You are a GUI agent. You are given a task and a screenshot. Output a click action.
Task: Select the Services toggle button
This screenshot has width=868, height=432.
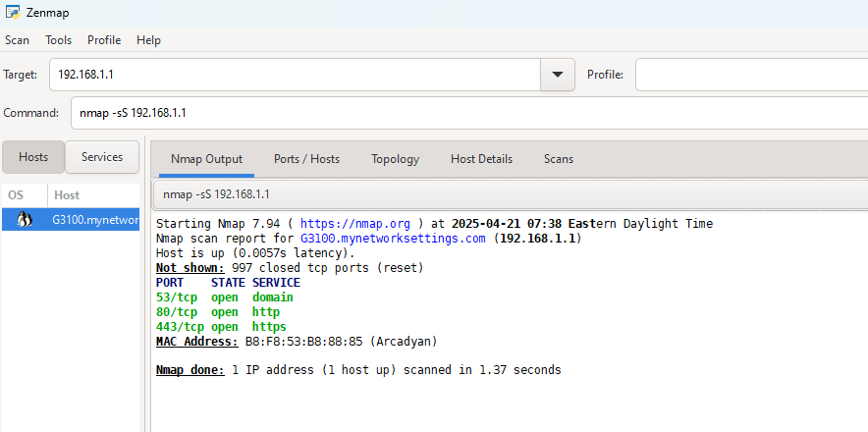(102, 157)
